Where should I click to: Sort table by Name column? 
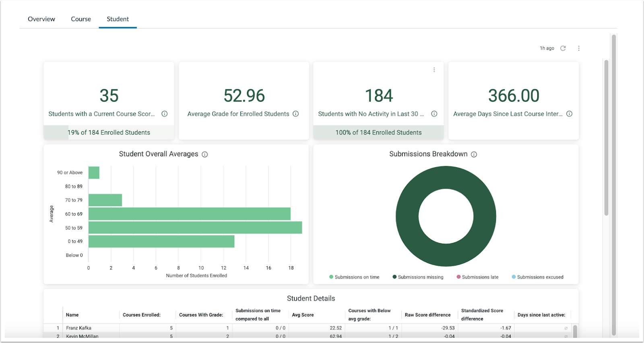click(x=72, y=315)
